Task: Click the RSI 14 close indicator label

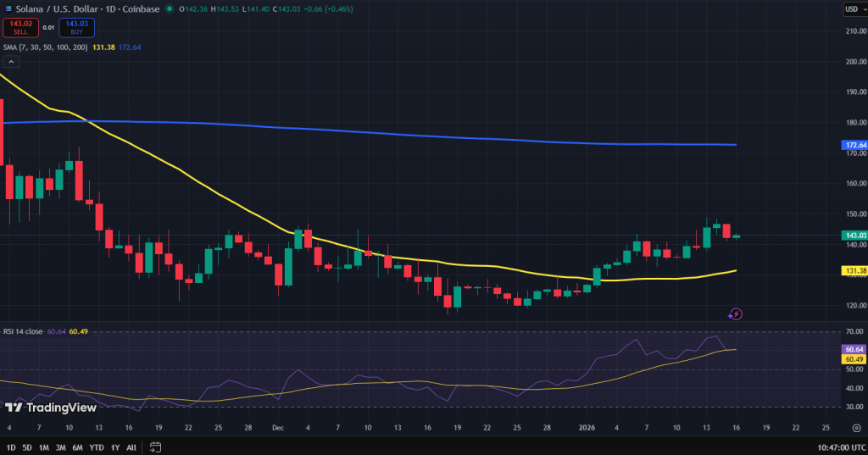Action: (x=23, y=331)
